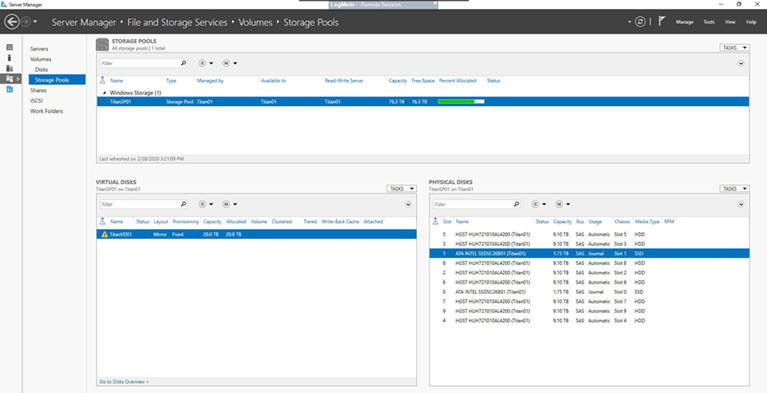Select Storage Pools in the navigation pane

57,80
